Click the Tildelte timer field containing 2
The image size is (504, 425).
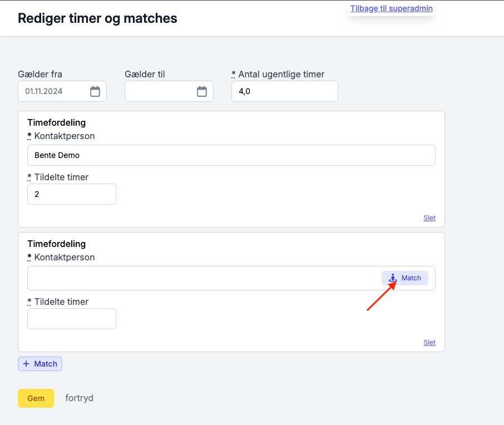(72, 194)
